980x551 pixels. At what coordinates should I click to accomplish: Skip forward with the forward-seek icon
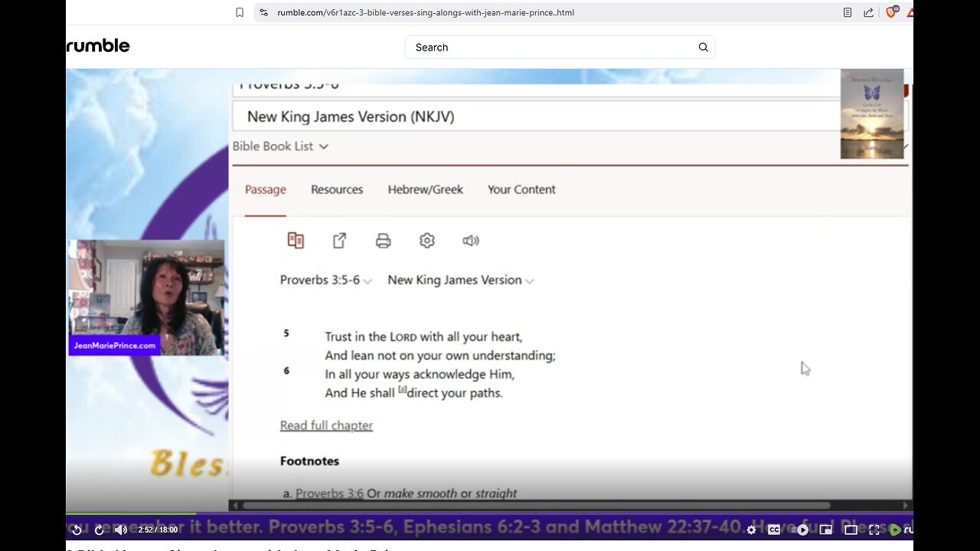(99, 530)
